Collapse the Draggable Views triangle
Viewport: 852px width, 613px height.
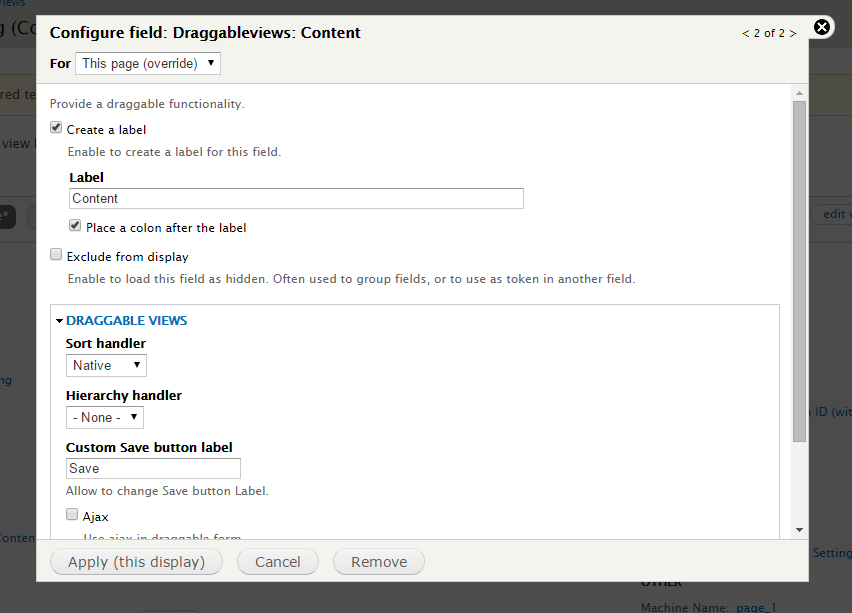click(x=59, y=321)
